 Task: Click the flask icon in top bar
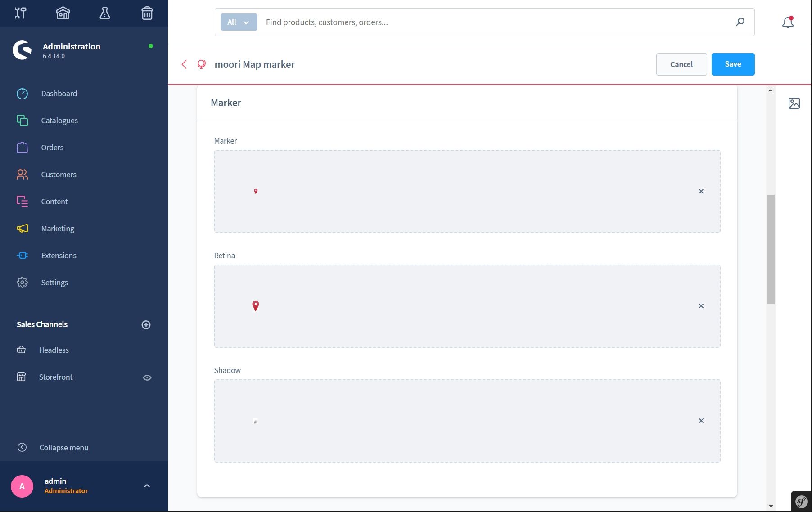pyautogui.click(x=105, y=13)
